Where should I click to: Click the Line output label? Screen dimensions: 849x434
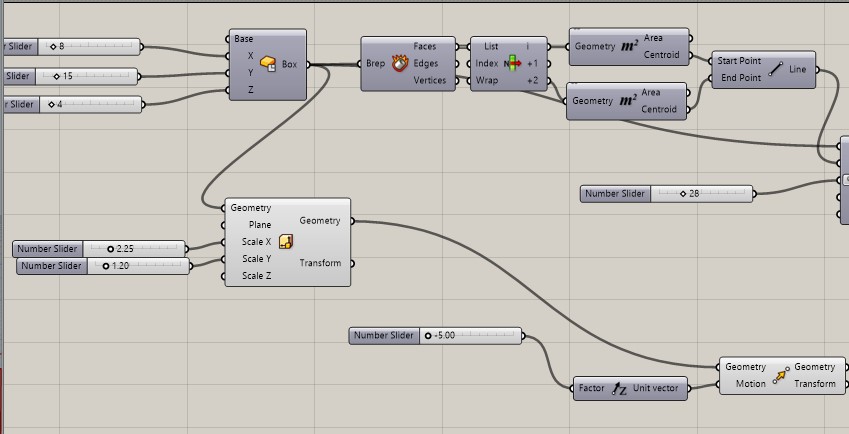point(798,69)
